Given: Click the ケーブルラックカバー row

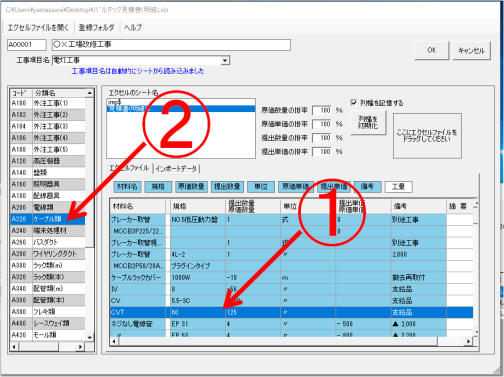Looking at the screenshot, I should (291, 277).
